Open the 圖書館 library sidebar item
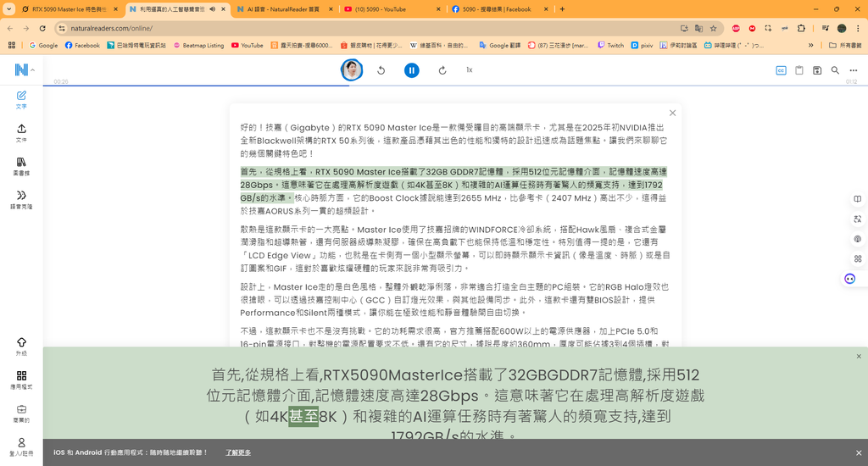868x466 pixels. (x=21, y=166)
